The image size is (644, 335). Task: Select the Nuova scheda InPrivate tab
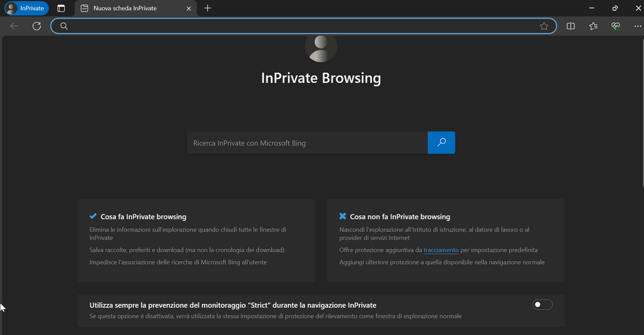tap(136, 8)
